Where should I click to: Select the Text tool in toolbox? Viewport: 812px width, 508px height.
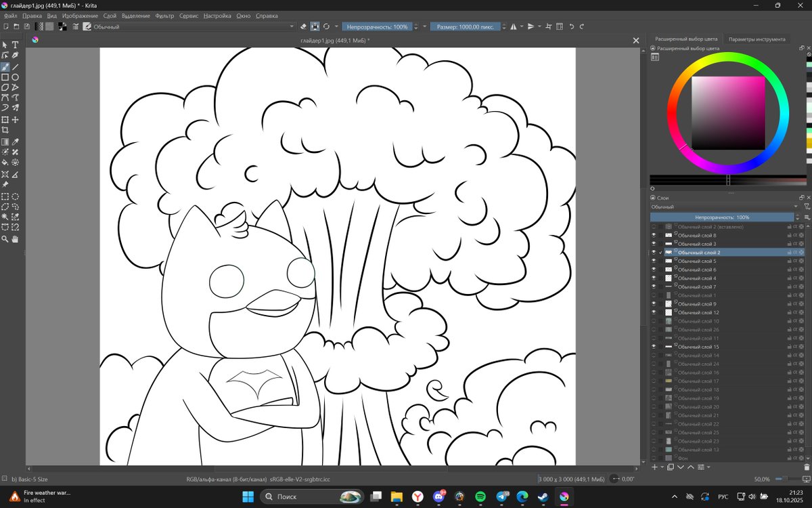point(15,45)
